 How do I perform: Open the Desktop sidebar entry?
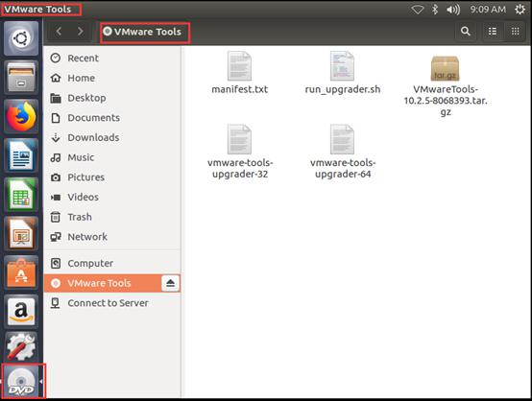pyautogui.click(x=112, y=98)
